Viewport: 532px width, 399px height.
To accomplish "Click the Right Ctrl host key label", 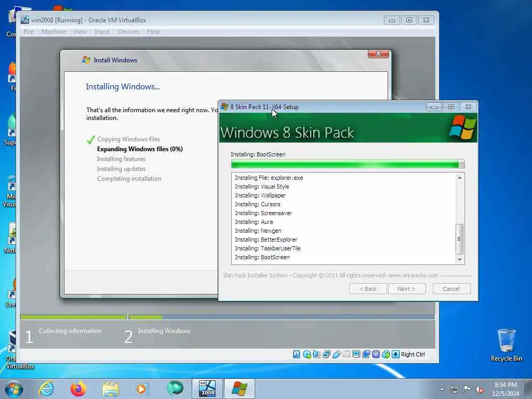I will [413, 354].
